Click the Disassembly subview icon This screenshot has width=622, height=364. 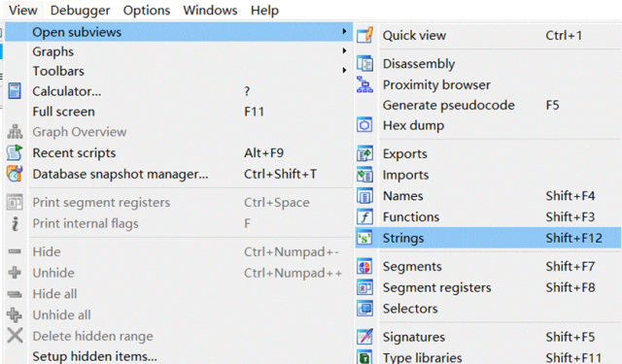tap(365, 63)
